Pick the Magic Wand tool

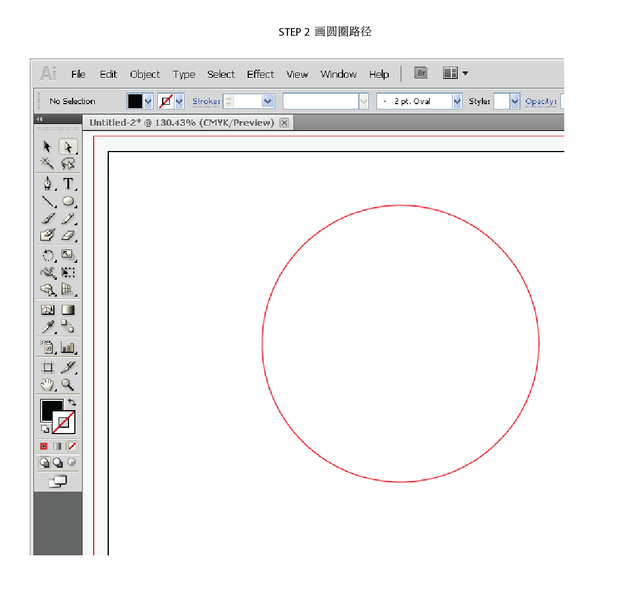[47, 163]
